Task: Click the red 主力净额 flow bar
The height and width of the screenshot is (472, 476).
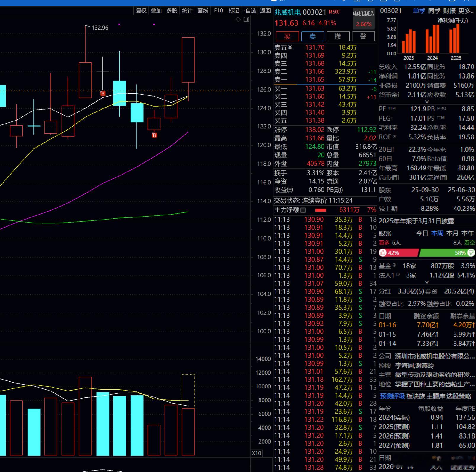Action: coord(321,210)
